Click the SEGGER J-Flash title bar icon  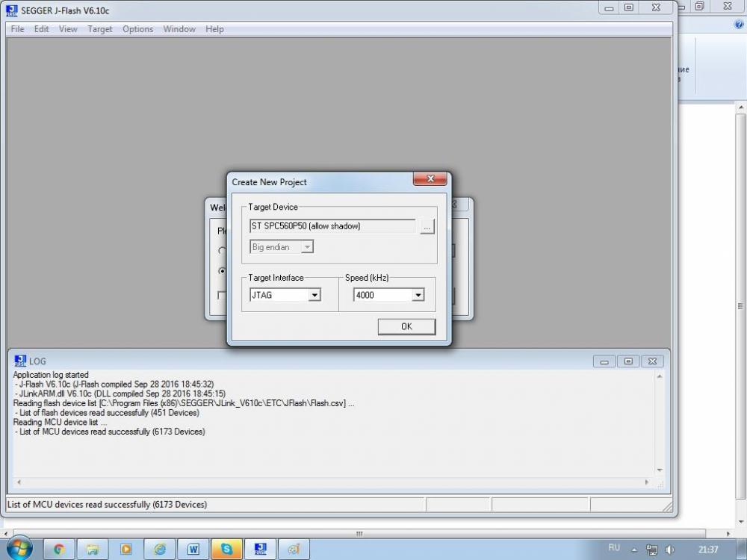coord(12,10)
